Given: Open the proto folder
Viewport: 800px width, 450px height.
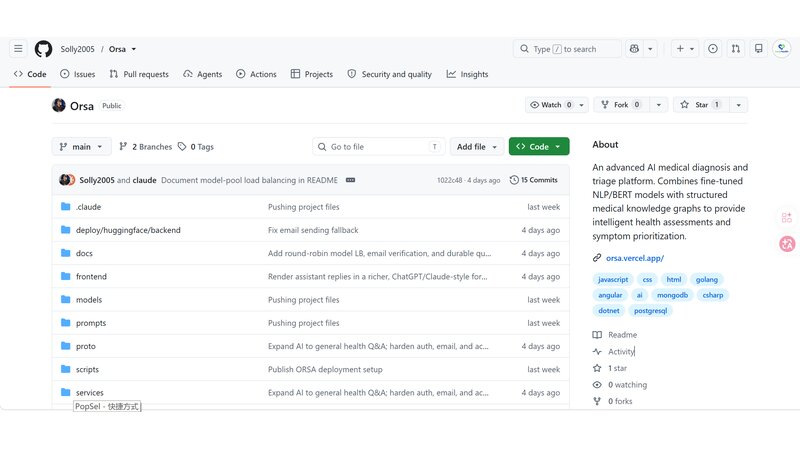Looking at the screenshot, I should point(86,346).
